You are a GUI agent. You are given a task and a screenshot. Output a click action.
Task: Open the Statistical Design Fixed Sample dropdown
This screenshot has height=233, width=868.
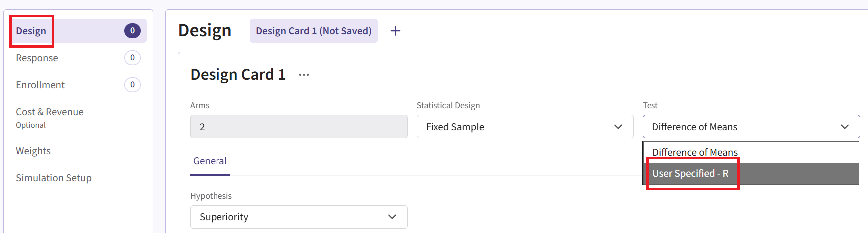tap(524, 127)
